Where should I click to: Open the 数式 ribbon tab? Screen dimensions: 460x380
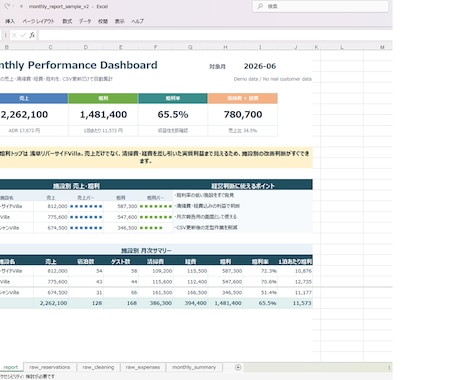(x=67, y=21)
